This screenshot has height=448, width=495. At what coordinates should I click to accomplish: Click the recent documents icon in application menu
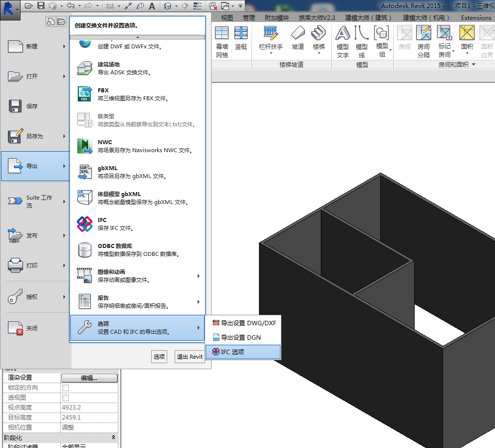click(50, 22)
